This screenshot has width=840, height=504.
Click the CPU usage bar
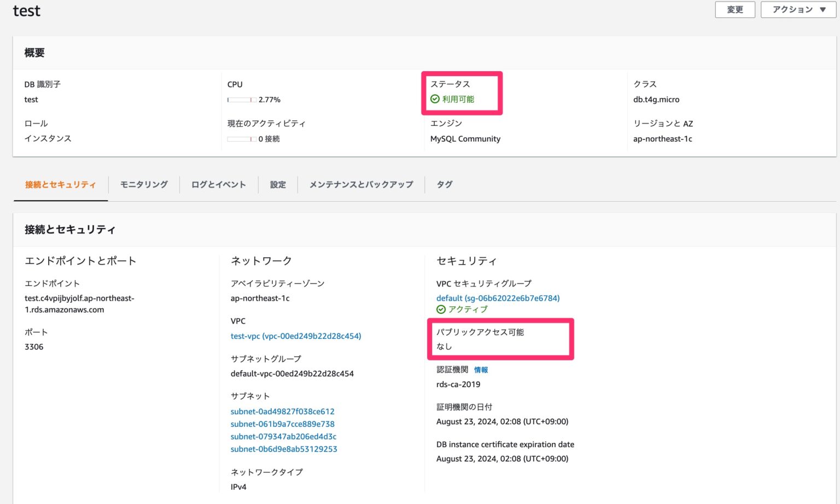pyautogui.click(x=242, y=100)
